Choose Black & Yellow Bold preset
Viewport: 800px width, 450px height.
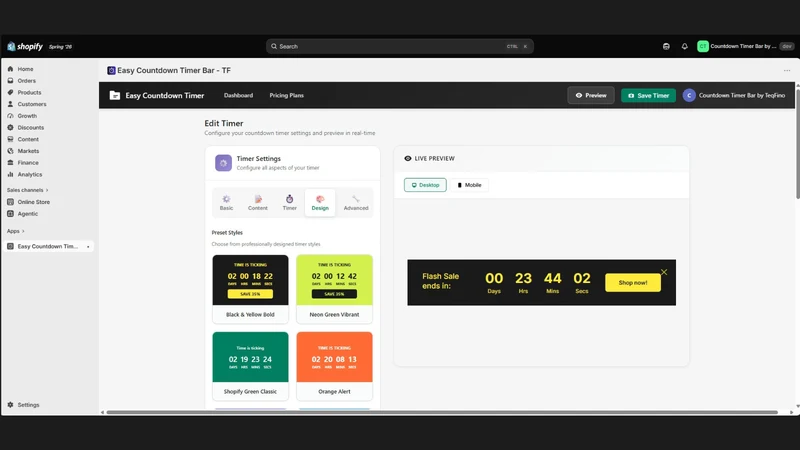pos(250,289)
